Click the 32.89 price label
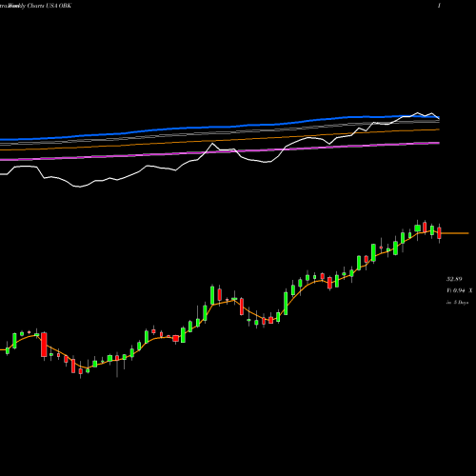476x476 pixels. coord(454,279)
